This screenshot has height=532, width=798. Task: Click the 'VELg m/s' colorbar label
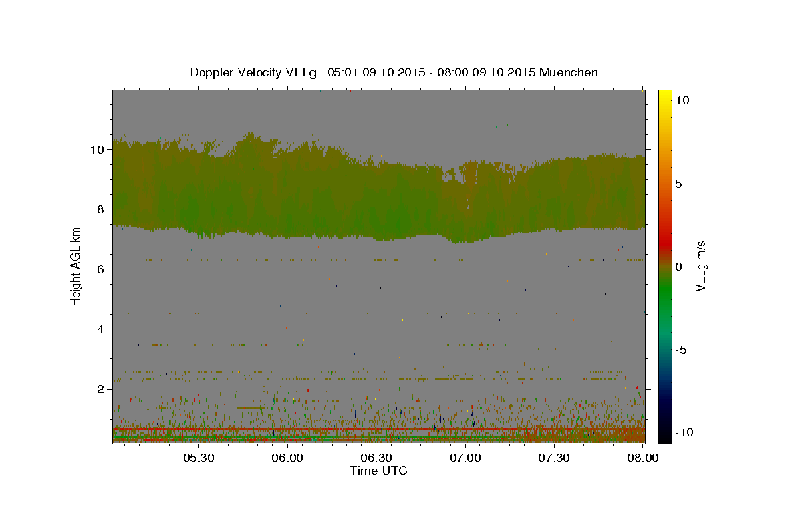click(700, 267)
